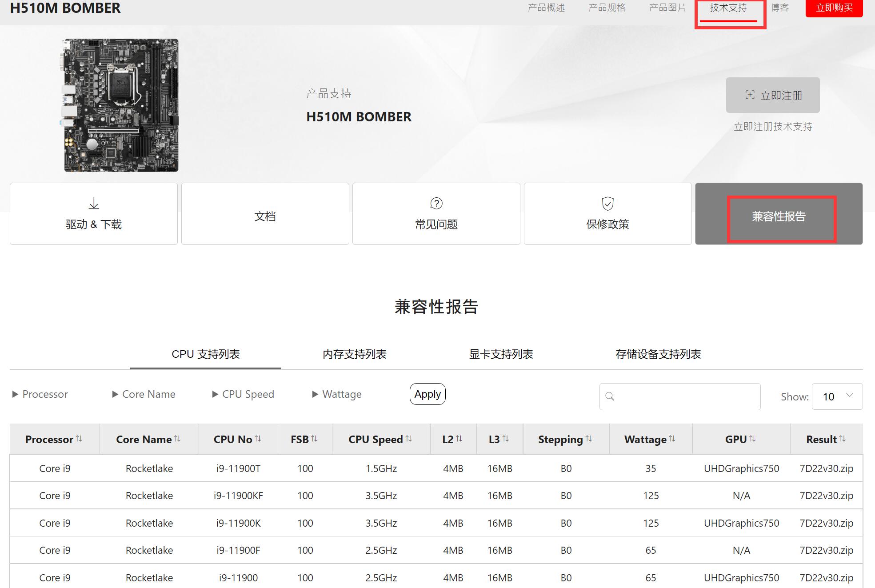Switch to the 显卡支持列表 tab
Image resolution: width=875 pixels, height=588 pixels.
coord(501,354)
